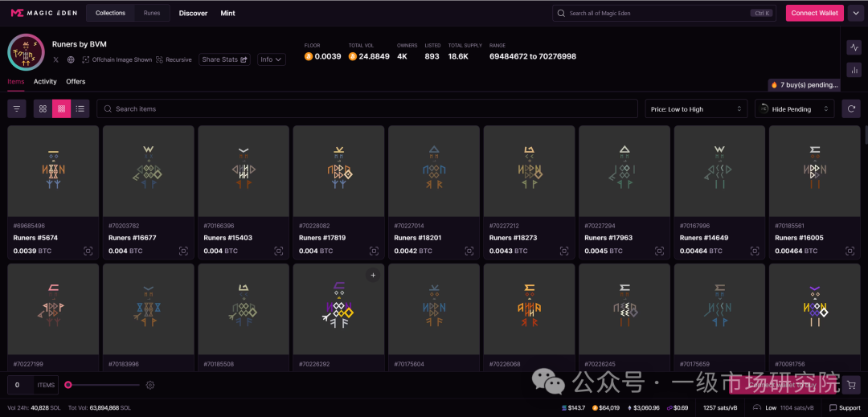868x417 pixels.
Task: Open the Hide Pending dropdown
Action: [794, 109]
